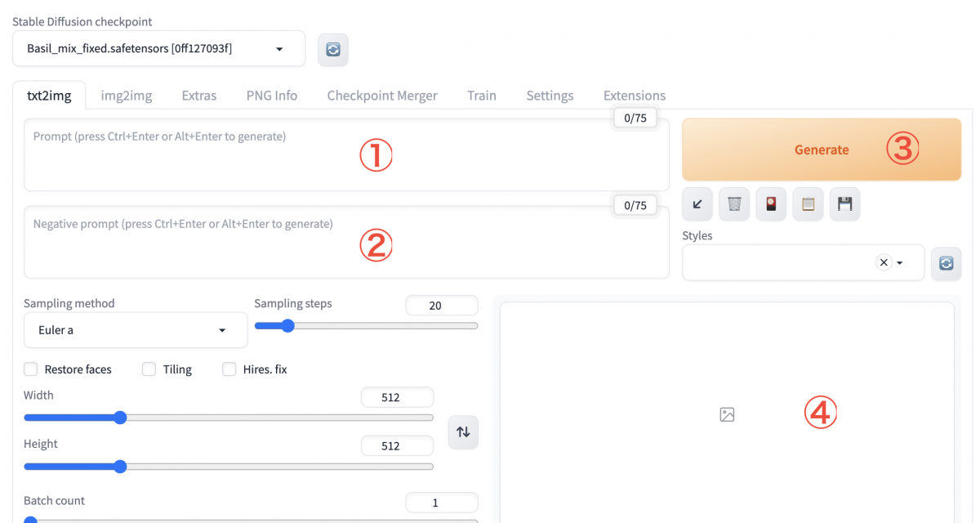This screenshot has height=523, width=980.
Task: Enable the Hires. fix checkbox
Action: coord(229,369)
